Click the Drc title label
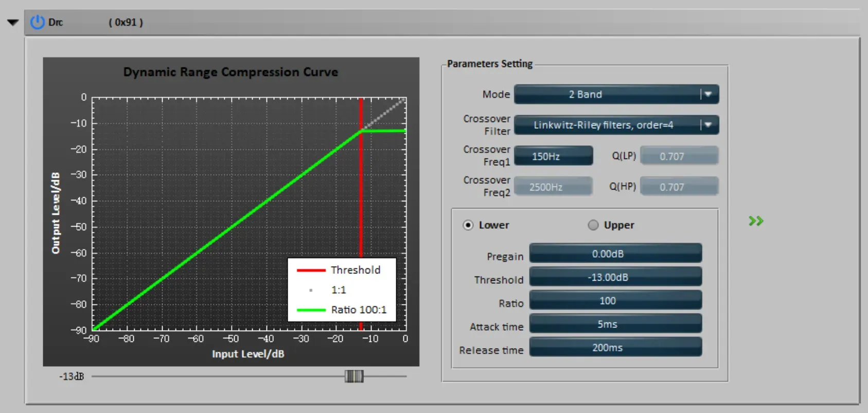868x413 pixels. (x=56, y=22)
